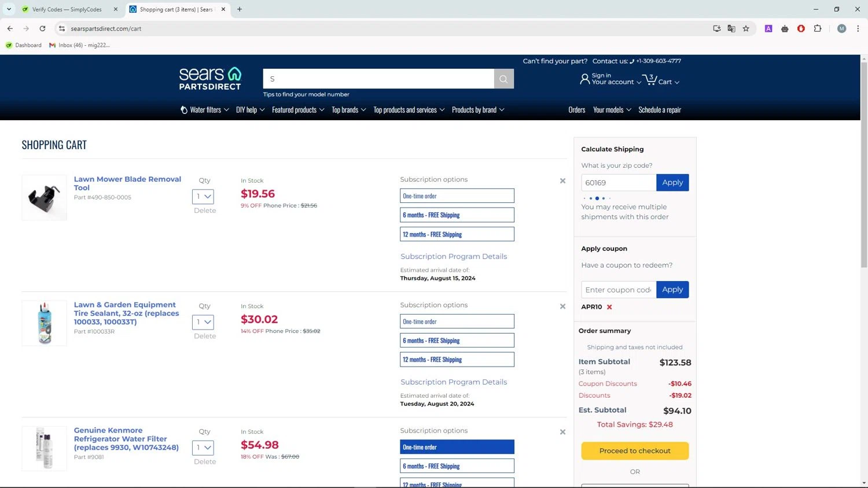868x488 pixels.
Task: Open Schedule a repair
Action: click(660, 110)
